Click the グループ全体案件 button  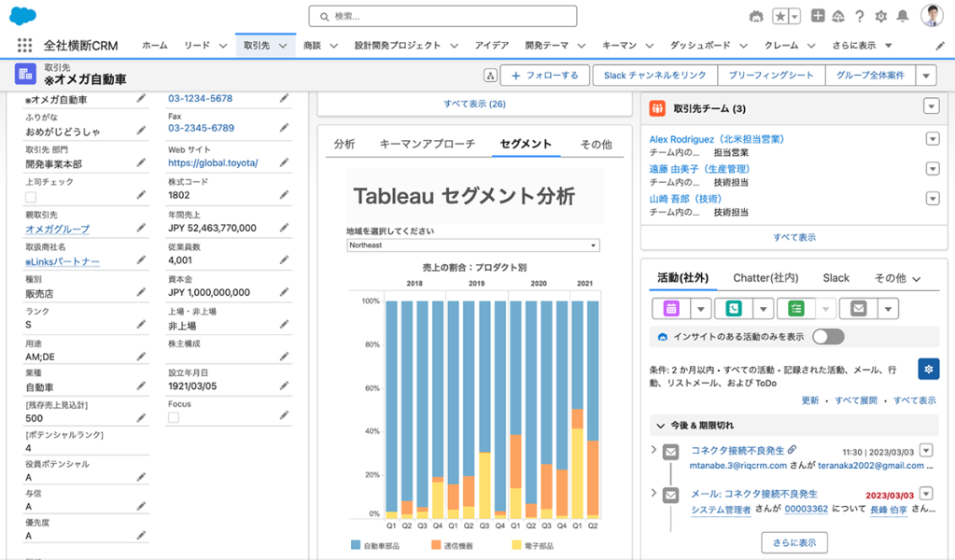coord(870,76)
